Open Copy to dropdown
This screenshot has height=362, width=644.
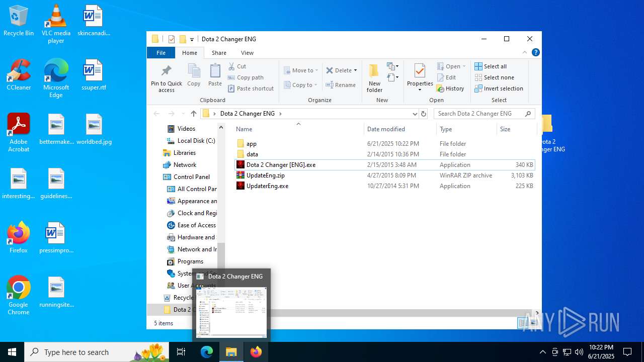[x=300, y=85]
